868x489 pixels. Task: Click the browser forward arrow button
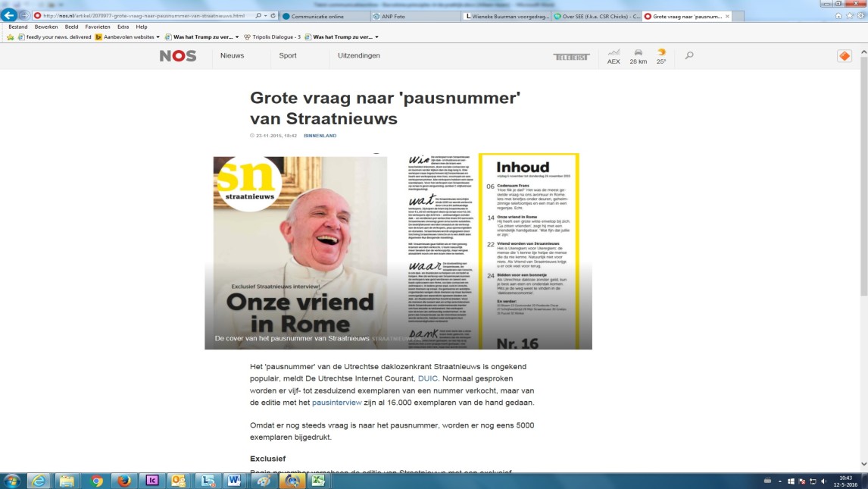(x=23, y=15)
